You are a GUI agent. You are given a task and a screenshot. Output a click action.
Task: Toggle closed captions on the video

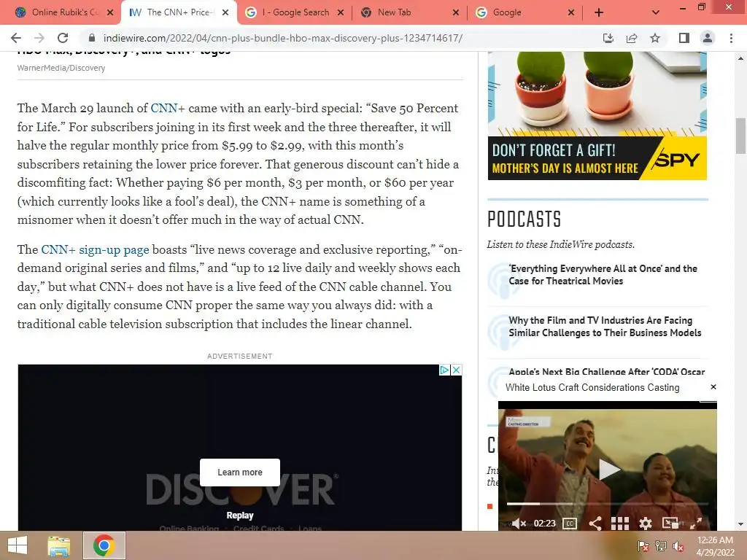(x=570, y=524)
